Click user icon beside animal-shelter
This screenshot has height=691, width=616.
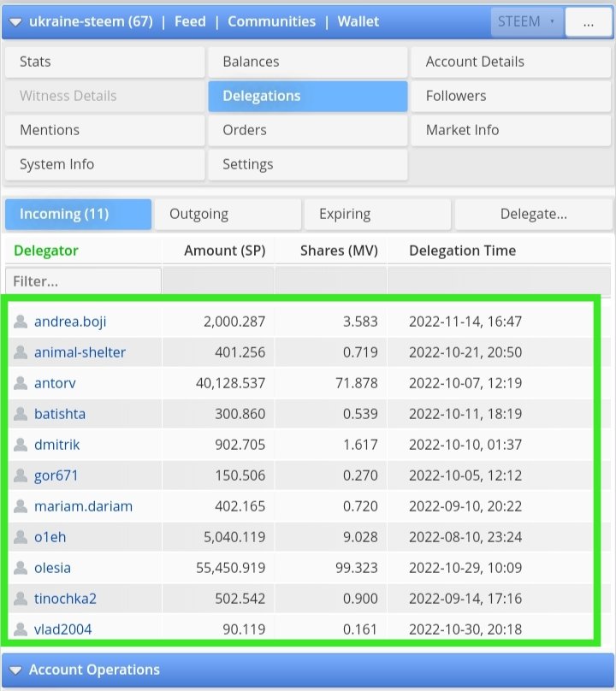point(21,352)
